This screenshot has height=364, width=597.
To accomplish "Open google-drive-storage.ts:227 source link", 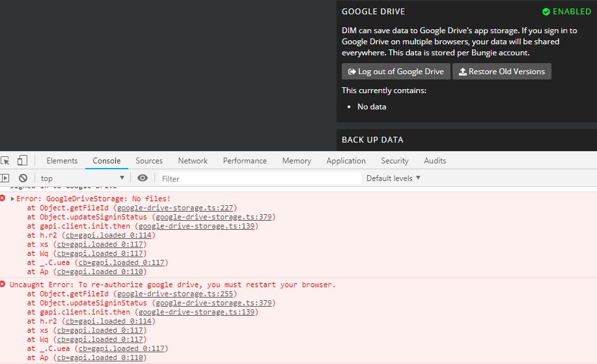I will (x=175, y=208).
